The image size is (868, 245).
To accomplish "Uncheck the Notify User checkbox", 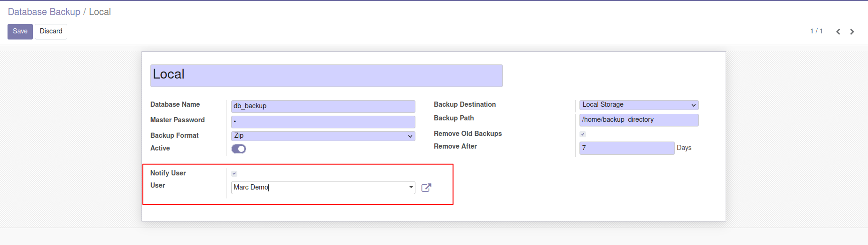I will click(235, 174).
